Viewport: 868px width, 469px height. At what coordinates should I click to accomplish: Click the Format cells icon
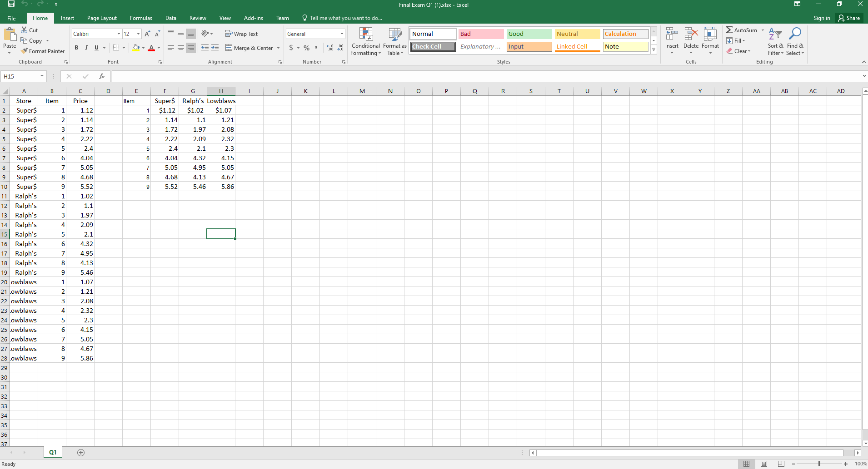[710, 35]
